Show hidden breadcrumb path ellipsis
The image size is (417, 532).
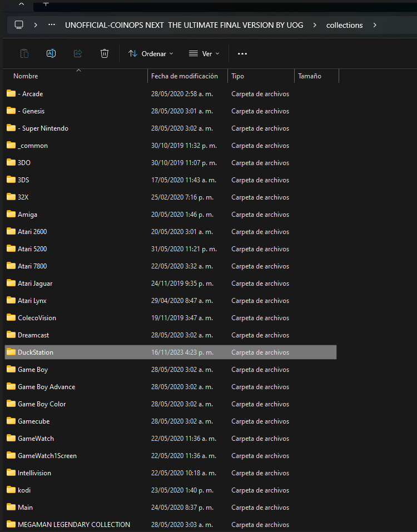click(52, 25)
